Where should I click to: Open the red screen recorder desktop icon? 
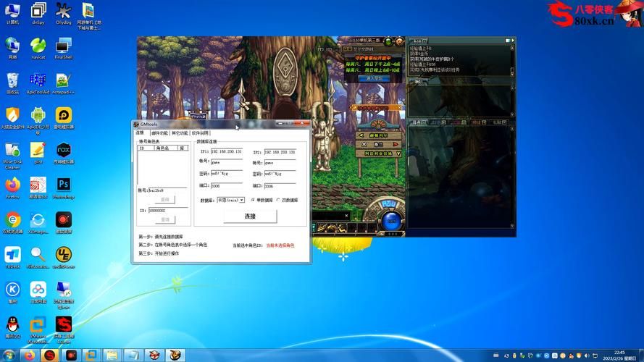pyautogui.click(x=63, y=223)
